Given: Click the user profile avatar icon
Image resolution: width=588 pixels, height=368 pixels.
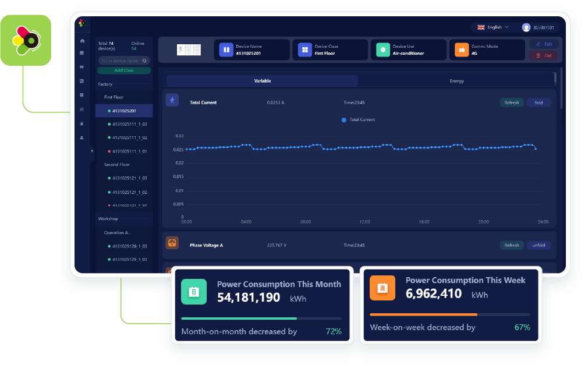Looking at the screenshot, I should tap(526, 27).
